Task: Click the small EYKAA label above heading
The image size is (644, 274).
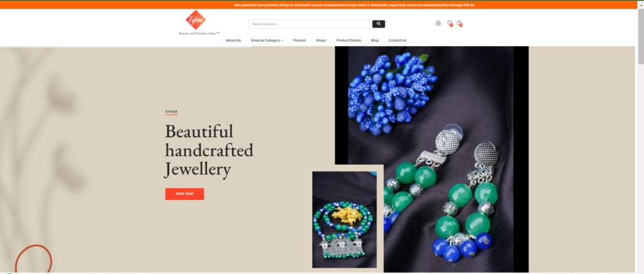Action: 171,112
